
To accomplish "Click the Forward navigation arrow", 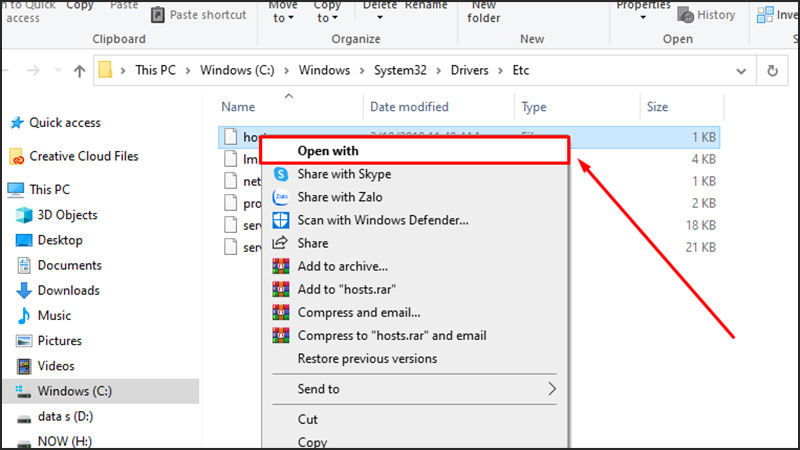I will click(x=34, y=70).
